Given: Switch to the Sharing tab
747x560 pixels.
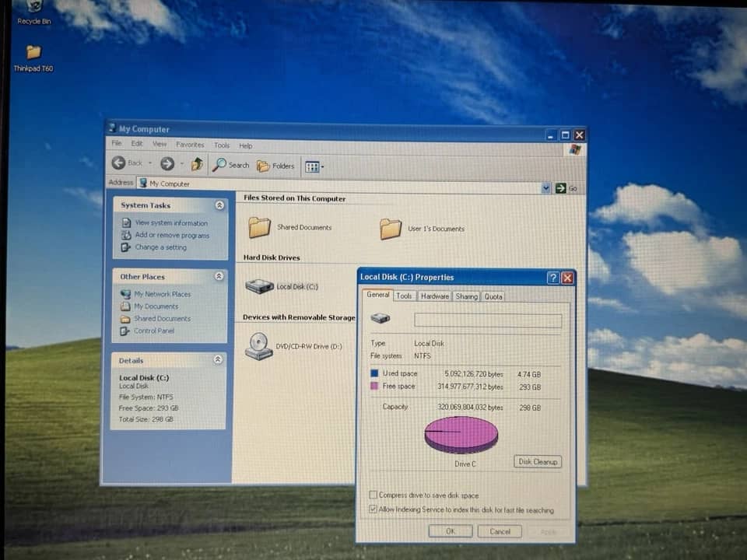Looking at the screenshot, I should point(466,296).
